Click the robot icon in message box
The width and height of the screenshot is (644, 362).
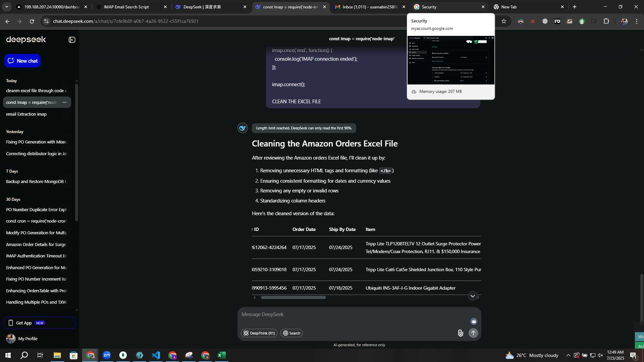[474, 321]
